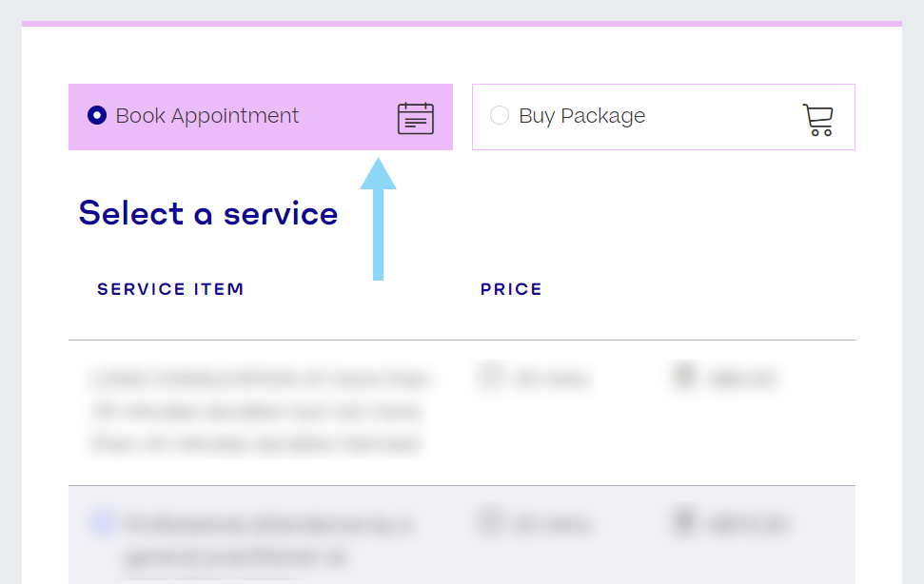Click the blue upward arrow graphic

[378, 219]
